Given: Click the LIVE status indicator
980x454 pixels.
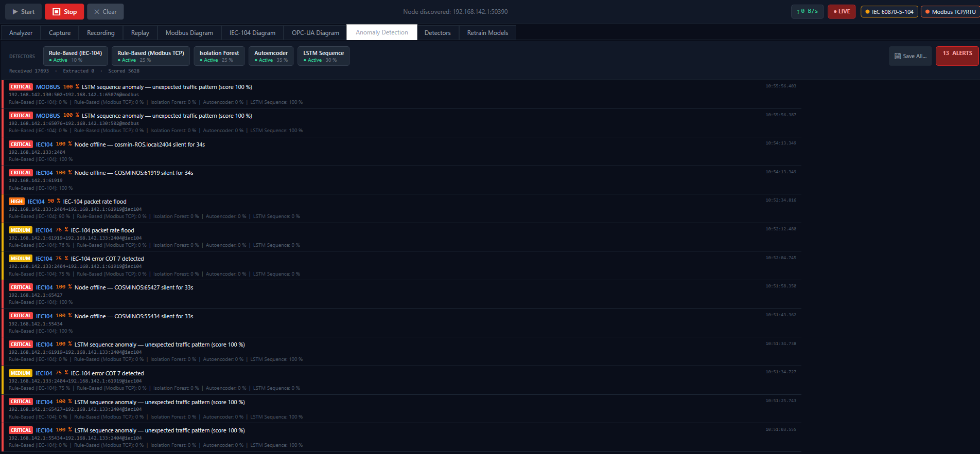Looking at the screenshot, I should click(x=842, y=11).
